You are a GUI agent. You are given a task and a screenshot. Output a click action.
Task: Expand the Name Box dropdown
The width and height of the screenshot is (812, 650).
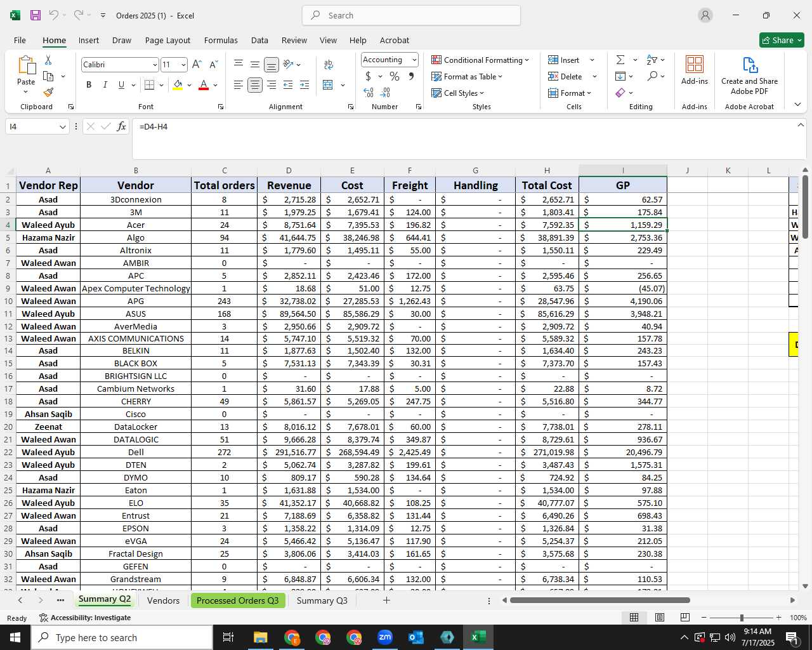click(62, 127)
